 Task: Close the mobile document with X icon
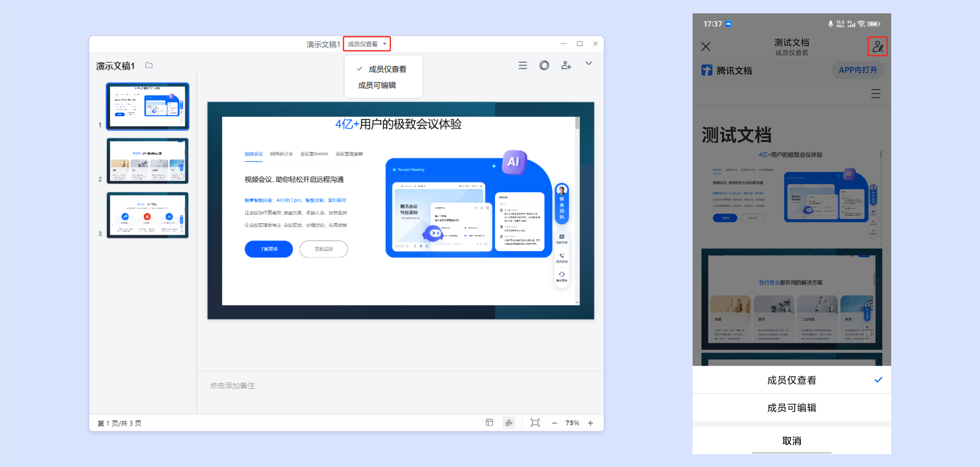[706, 47]
